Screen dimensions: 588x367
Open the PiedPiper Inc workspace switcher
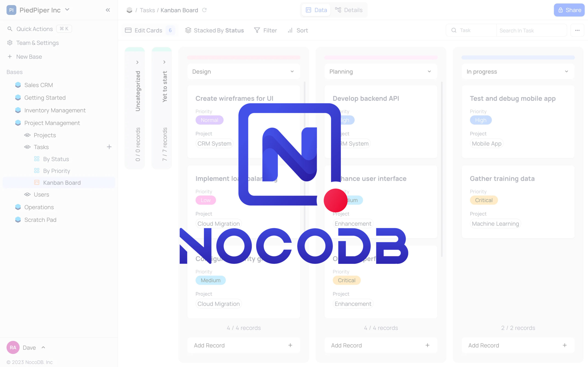(x=67, y=10)
